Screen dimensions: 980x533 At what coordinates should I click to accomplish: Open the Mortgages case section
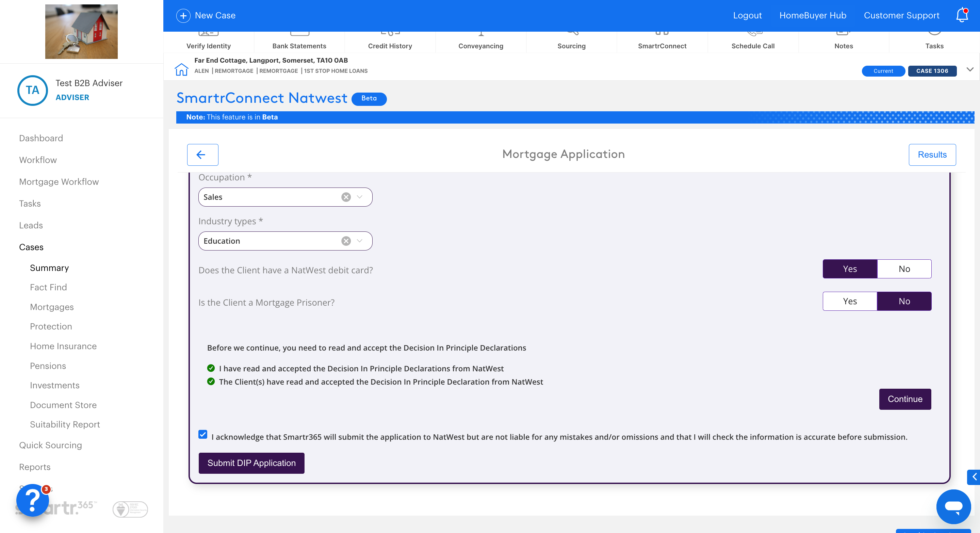[x=52, y=307]
